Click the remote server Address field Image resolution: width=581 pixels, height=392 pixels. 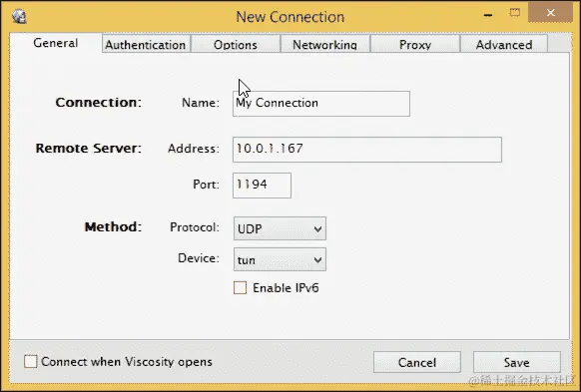point(367,150)
